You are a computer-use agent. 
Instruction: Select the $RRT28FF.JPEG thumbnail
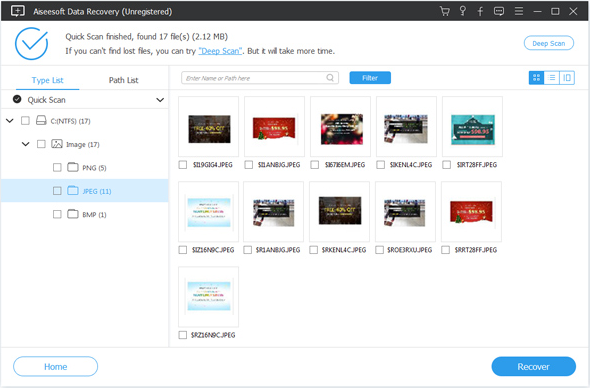(x=471, y=211)
